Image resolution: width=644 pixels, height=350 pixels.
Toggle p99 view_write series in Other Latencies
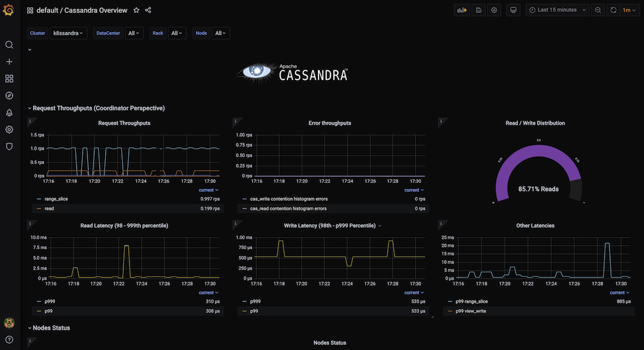pyautogui.click(x=470, y=311)
